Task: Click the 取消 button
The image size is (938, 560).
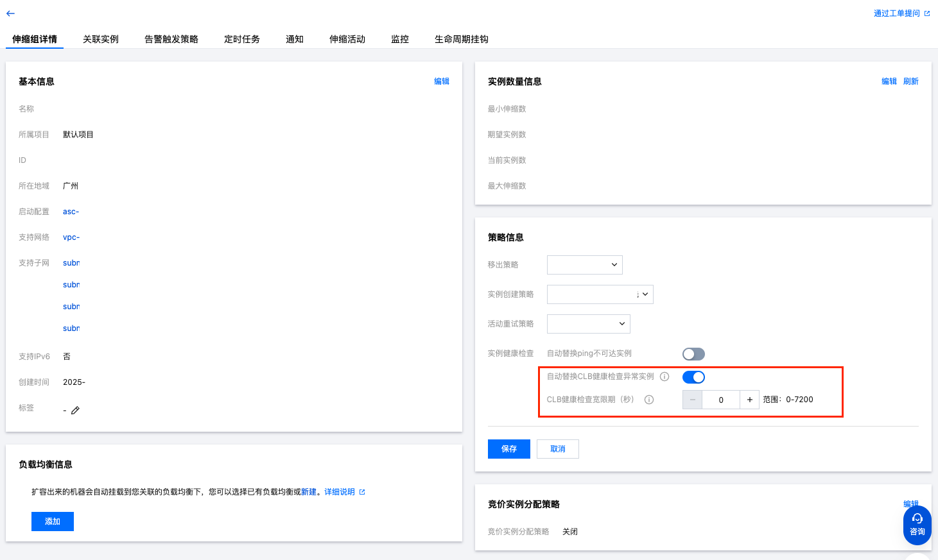Action: tap(558, 449)
